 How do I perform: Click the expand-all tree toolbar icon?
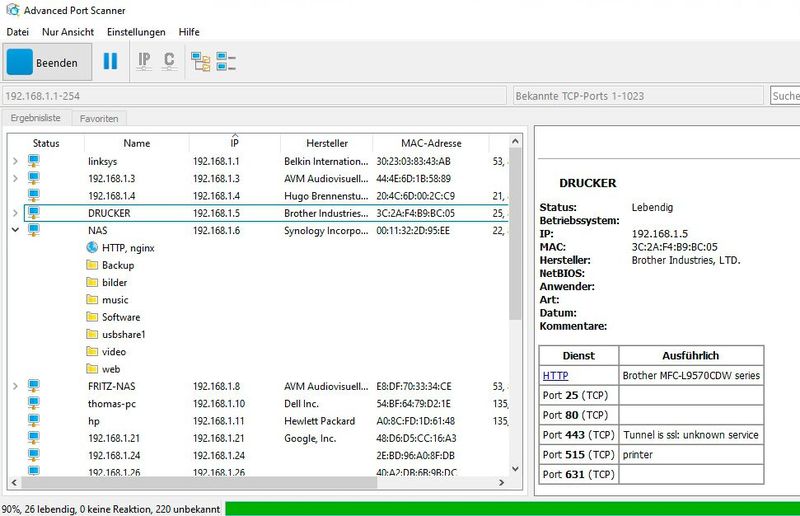click(x=201, y=62)
